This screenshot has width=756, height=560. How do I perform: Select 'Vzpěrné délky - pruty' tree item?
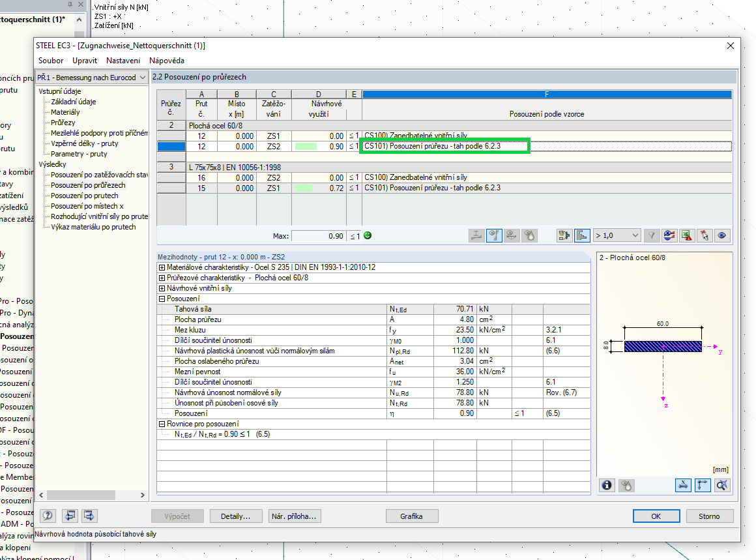(x=84, y=143)
